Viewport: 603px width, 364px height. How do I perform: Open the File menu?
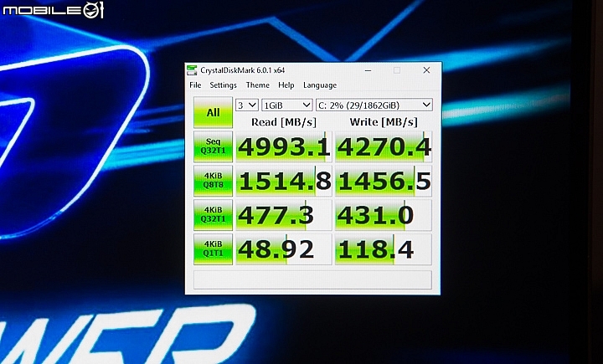[195, 85]
